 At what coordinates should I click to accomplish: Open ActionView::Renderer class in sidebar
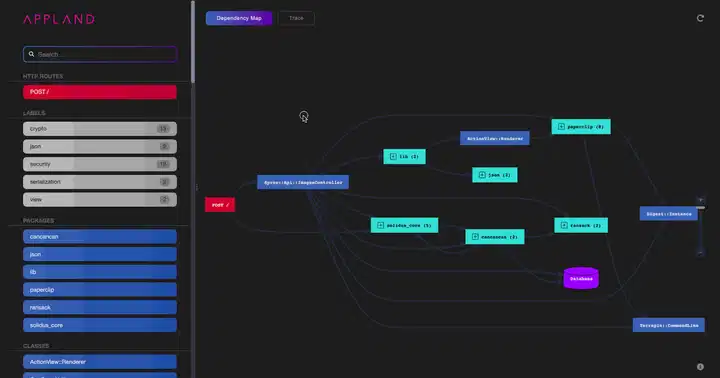pos(100,362)
